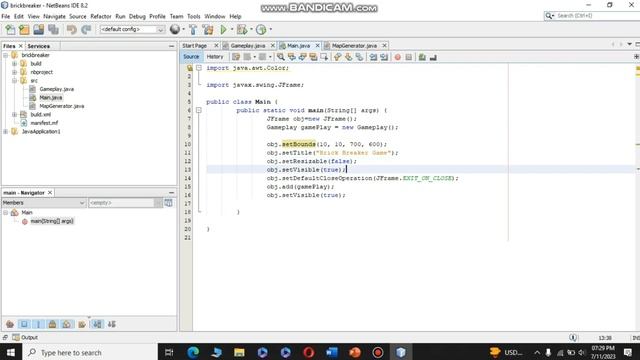Viewport: 640px width, 360px height.
Task: Expand the nbproject folder node
Action: click(x=14, y=72)
